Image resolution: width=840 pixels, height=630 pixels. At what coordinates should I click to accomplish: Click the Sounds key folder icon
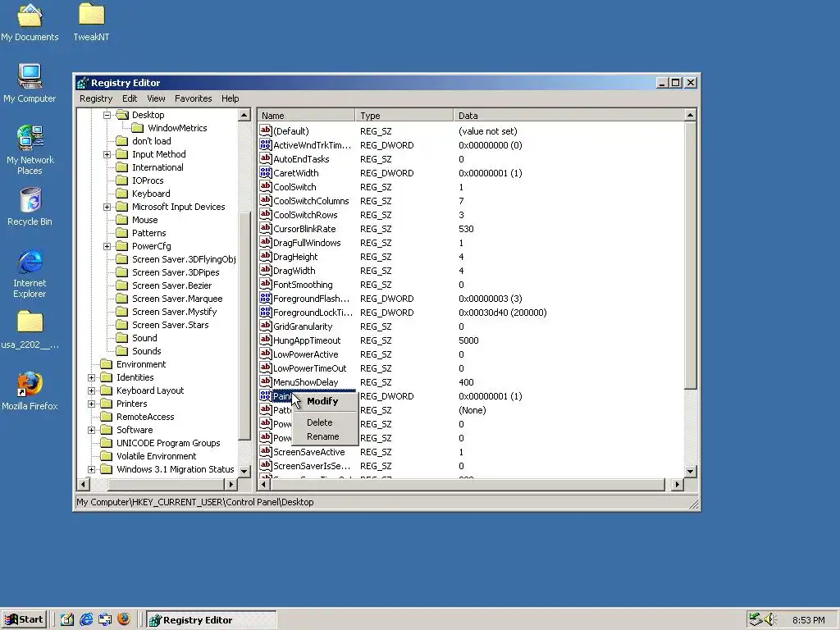[x=122, y=351]
